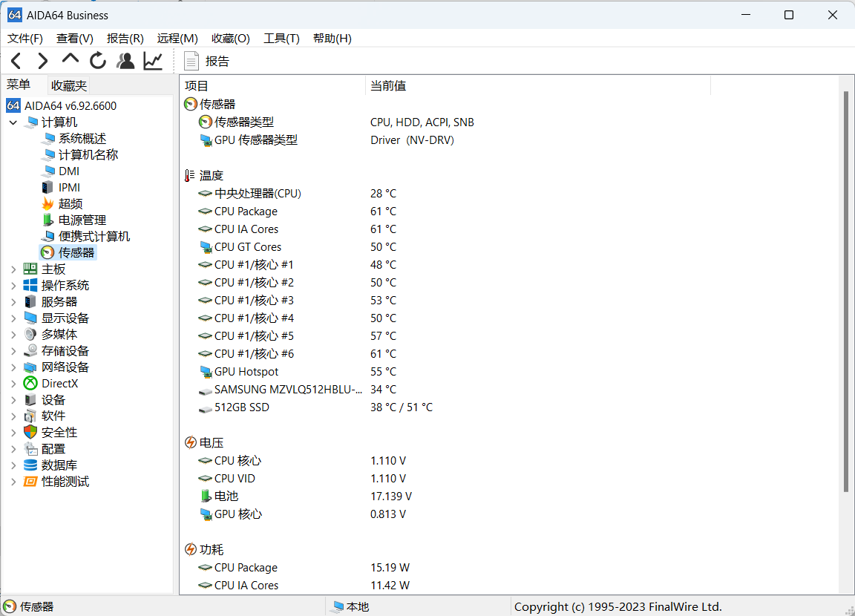Open the 报告 report button
The height and width of the screenshot is (616, 855).
[x=206, y=61]
